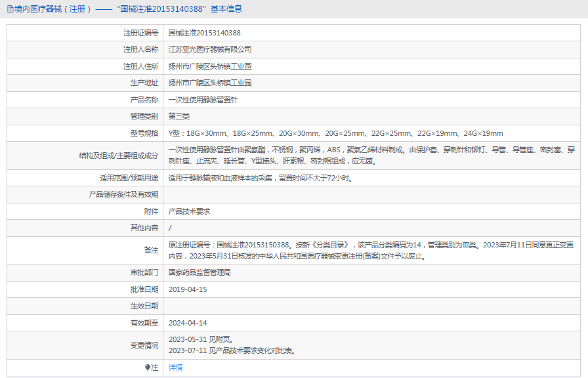588x378 pixels.
Task: Click the 注册人住所 address value 扬州市广陵区头桥镇工业园
Action: (210, 66)
